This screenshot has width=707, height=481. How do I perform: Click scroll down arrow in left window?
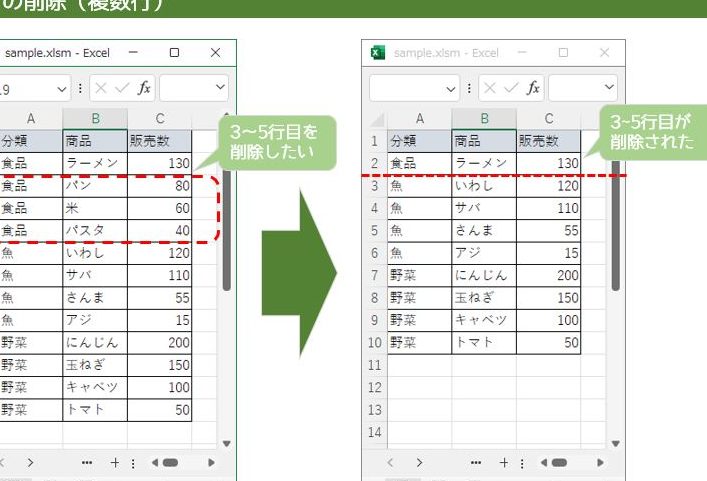(x=227, y=444)
